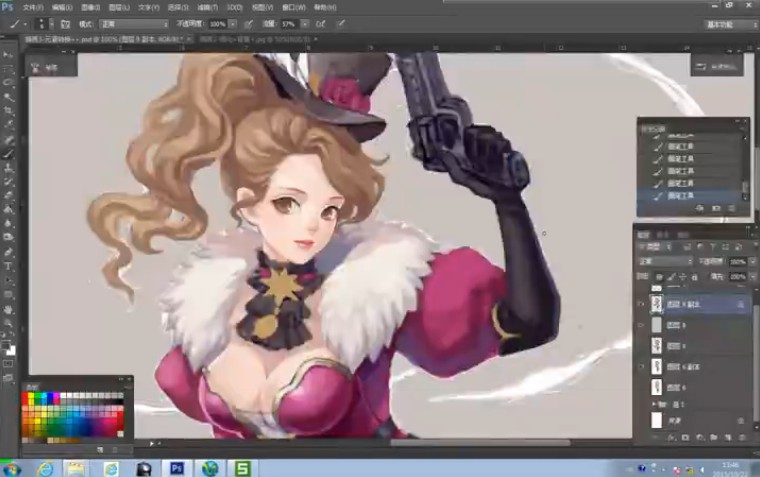Pick the yellow swatch in Swatches panel
Image resolution: width=760 pixels, height=477 pixels.
tap(31, 396)
